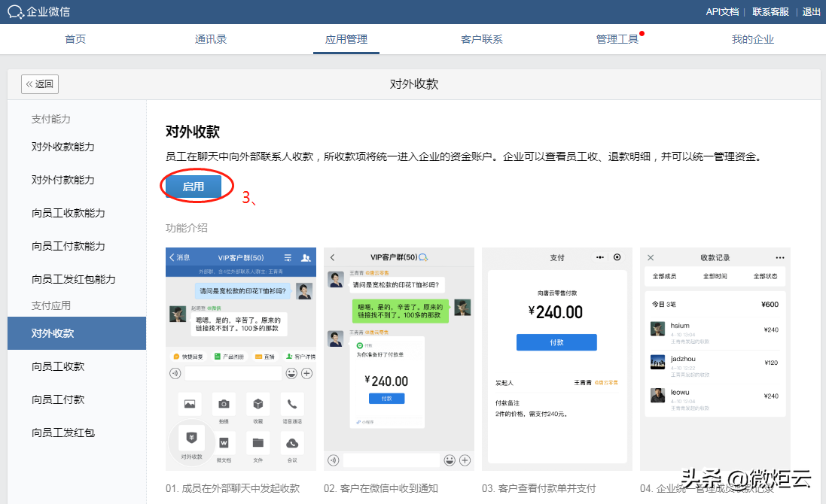Switch to the 通讯录 tab
This screenshot has height=504, width=826.
(x=210, y=39)
